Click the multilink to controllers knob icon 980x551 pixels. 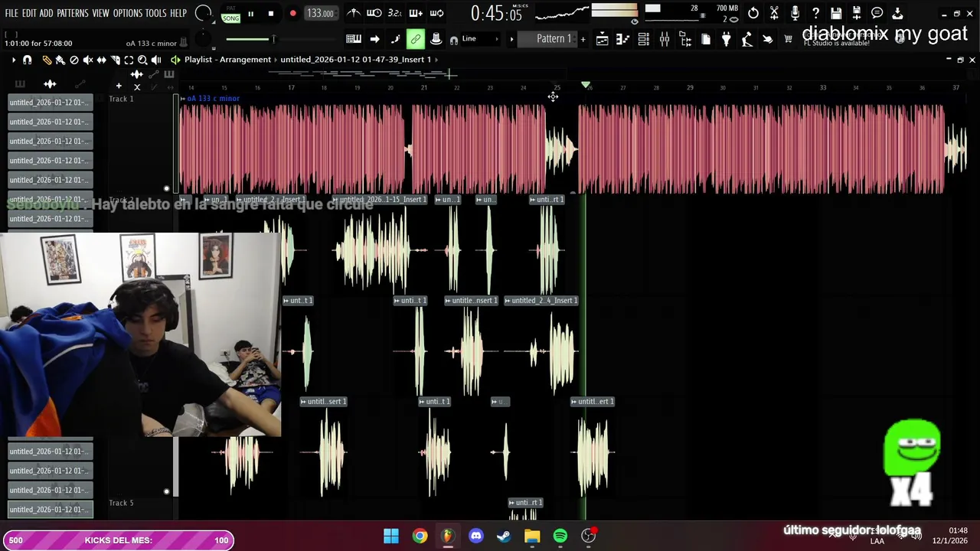click(x=436, y=39)
